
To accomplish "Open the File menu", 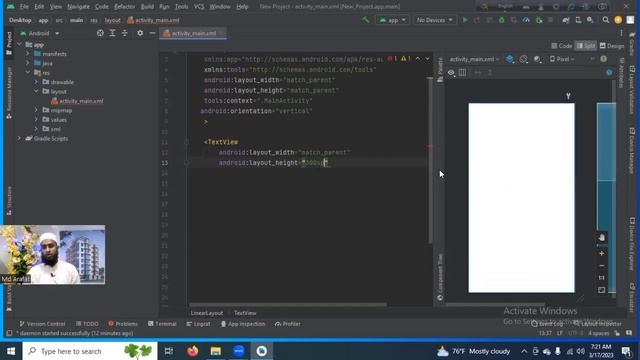I will click(24, 7).
